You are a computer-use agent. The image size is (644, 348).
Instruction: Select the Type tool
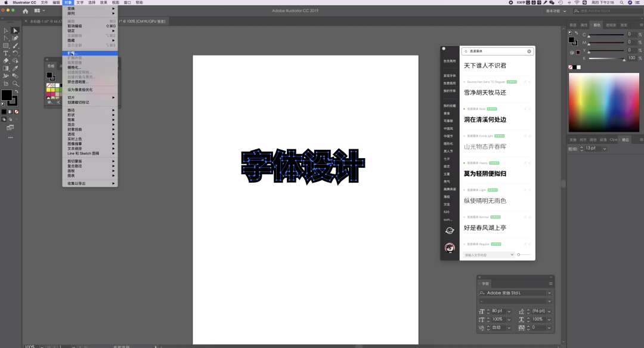(5, 53)
